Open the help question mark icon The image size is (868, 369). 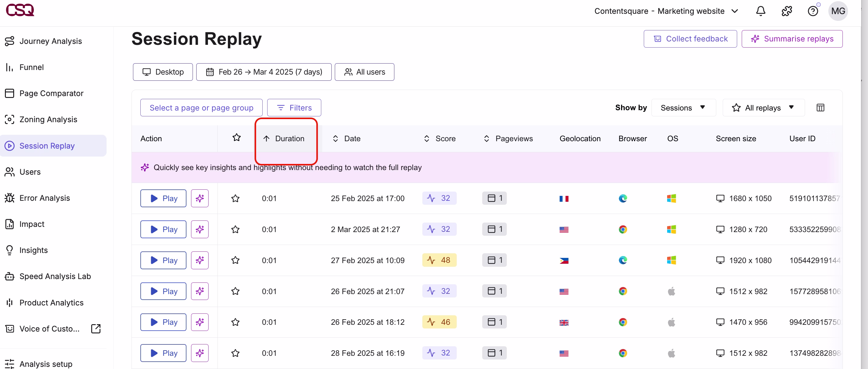(813, 11)
